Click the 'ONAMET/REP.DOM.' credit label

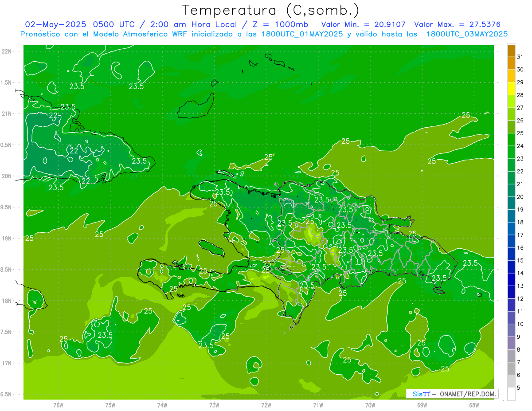tap(467, 394)
